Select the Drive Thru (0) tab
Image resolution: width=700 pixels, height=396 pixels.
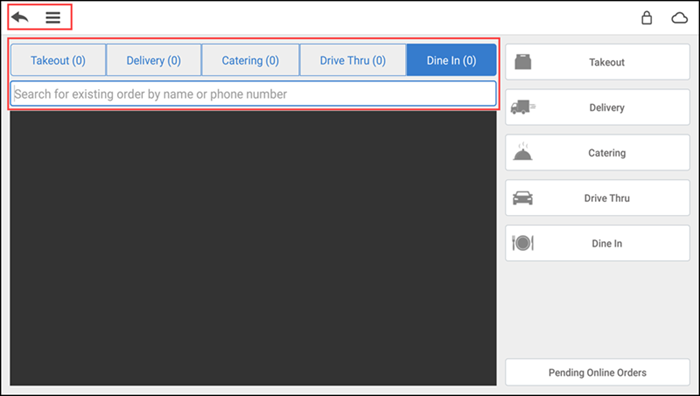353,60
